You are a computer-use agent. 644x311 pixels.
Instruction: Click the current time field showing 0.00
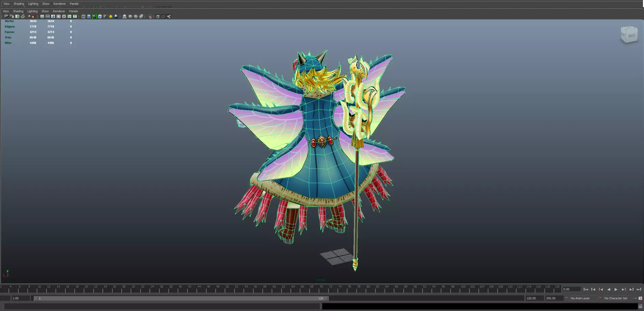pyautogui.click(x=571, y=289)
